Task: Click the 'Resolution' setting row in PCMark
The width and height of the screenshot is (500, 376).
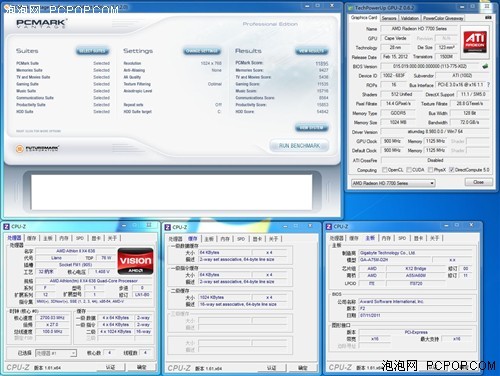Action: pos(172,63)
